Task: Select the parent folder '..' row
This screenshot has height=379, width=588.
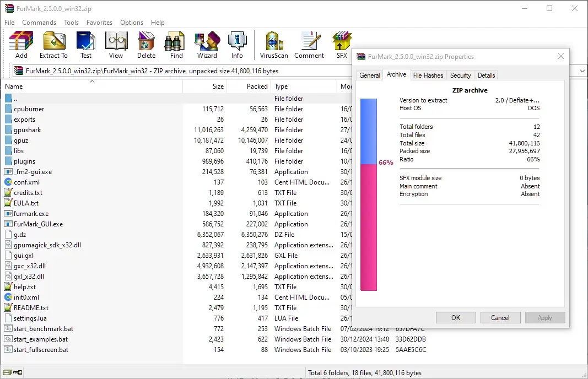Action: point(177,99)
